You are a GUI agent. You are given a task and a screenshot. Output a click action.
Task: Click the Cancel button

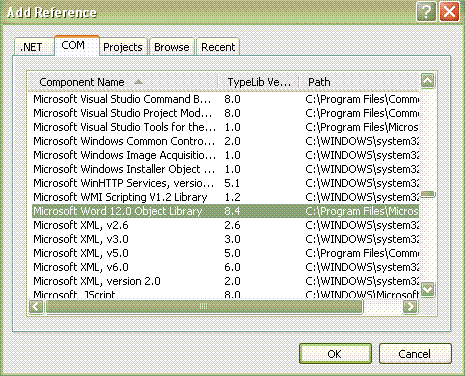click(x=415, y=353)
